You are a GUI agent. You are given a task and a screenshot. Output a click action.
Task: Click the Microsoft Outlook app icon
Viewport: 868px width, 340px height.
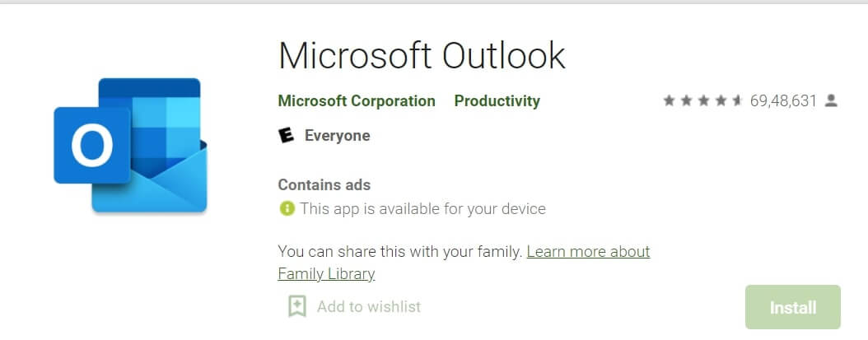[x=132, y=146]
